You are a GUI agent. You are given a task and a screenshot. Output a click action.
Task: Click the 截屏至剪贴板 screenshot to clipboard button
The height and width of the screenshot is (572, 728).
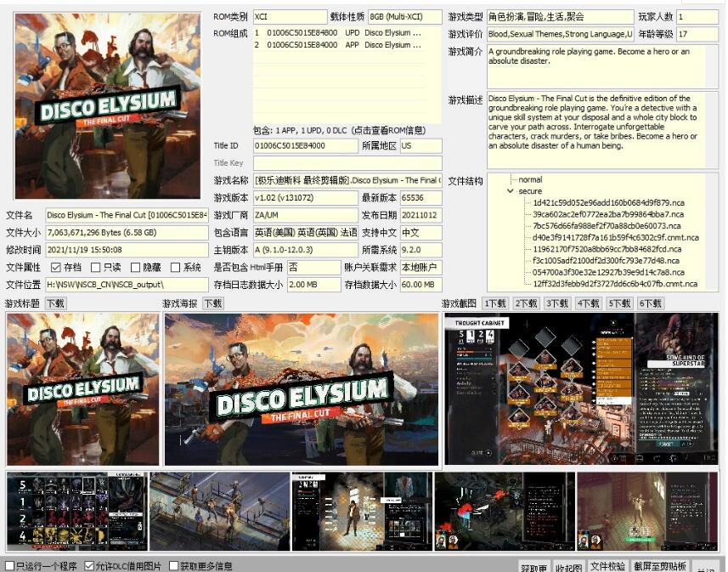tap(660, 565)
